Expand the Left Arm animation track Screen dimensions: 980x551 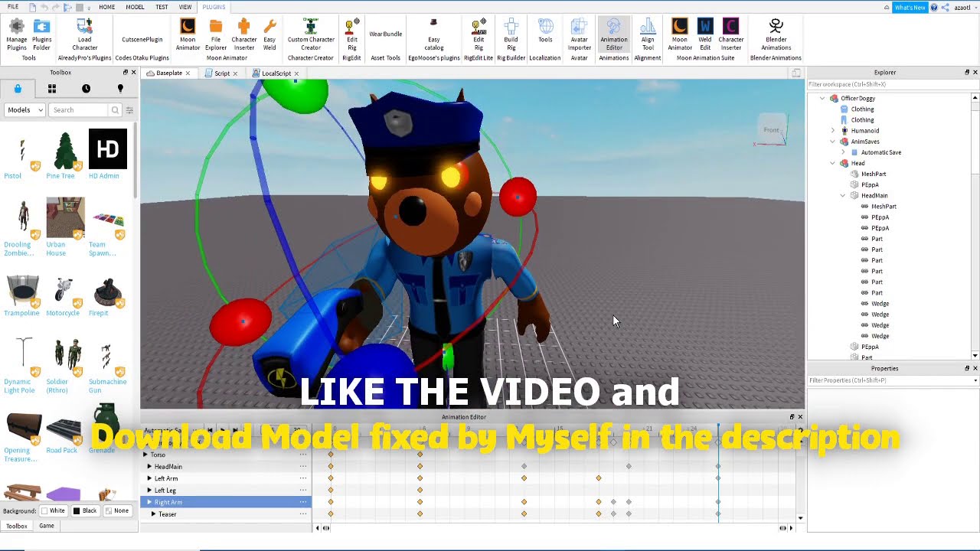point(149,478)
